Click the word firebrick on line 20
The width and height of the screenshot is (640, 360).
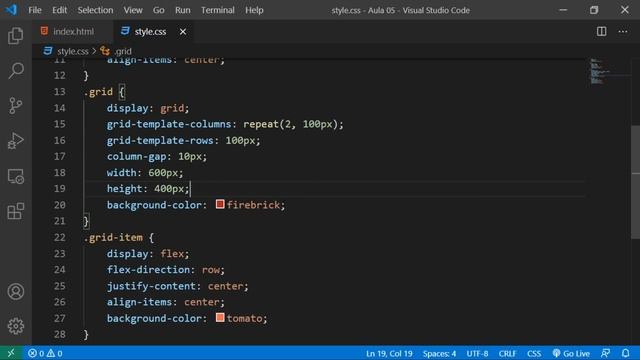tap(253, 205)
